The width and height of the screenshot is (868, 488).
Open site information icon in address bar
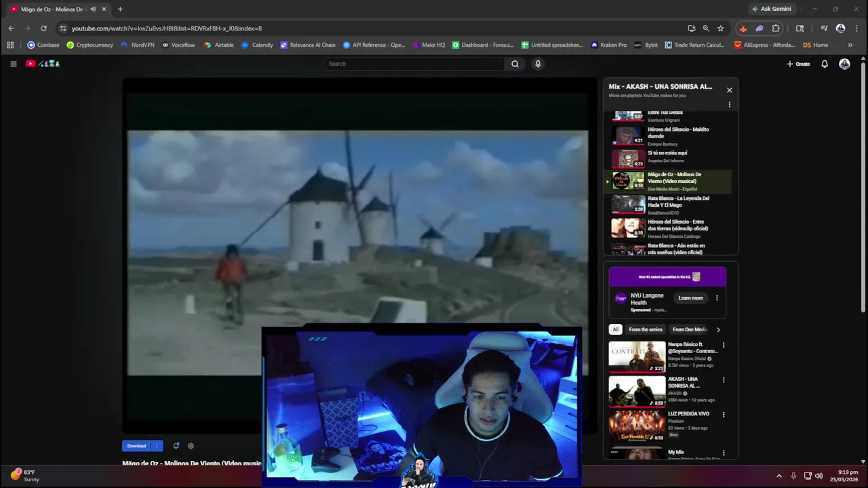[63, 28]
